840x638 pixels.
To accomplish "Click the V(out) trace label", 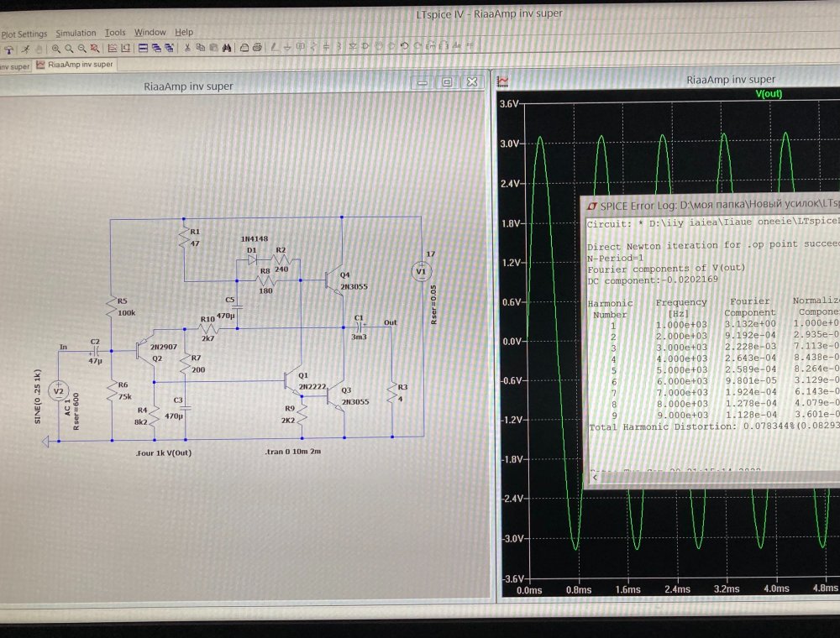I will click(769, 94).
